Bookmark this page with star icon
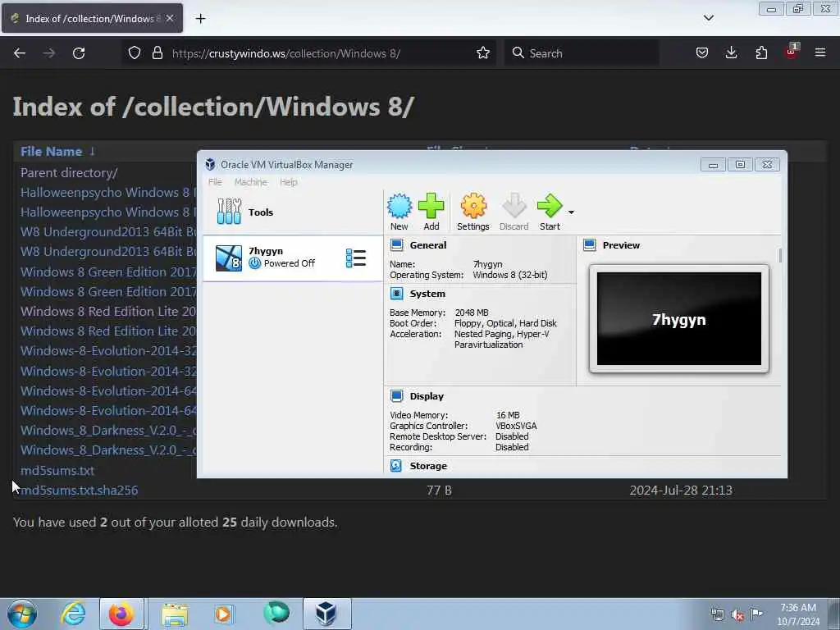Image resolution: width=840 pixels, height=630 pixels. click(x=482, y=53)
